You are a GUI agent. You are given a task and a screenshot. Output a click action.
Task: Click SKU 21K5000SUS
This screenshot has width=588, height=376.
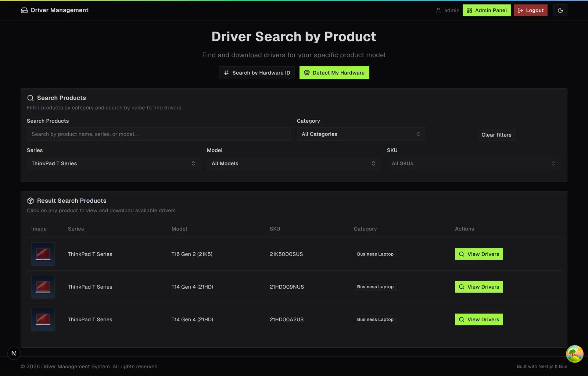(x=286, y=254)
